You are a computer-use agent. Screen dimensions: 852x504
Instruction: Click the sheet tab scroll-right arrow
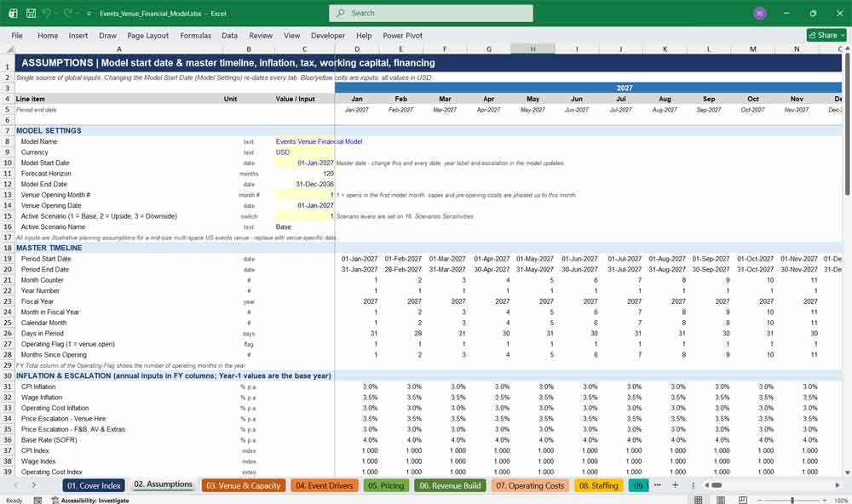tap(34, 485)
